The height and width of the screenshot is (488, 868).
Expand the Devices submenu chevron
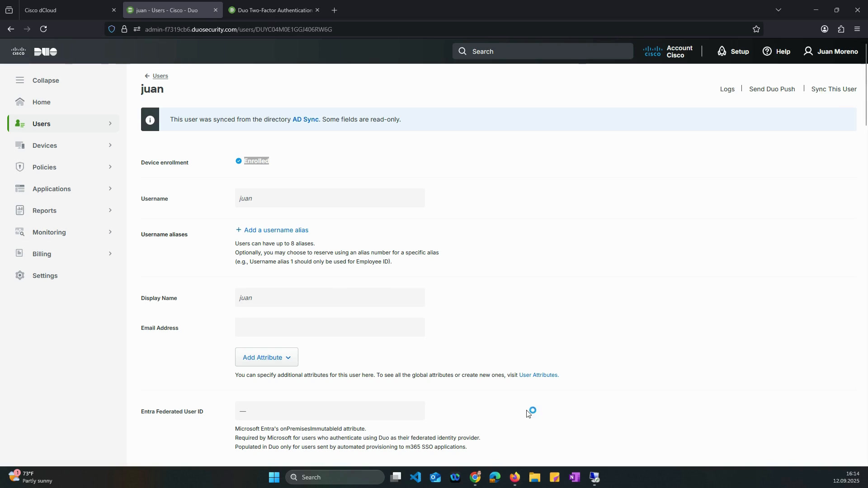[x=110, y=145]
